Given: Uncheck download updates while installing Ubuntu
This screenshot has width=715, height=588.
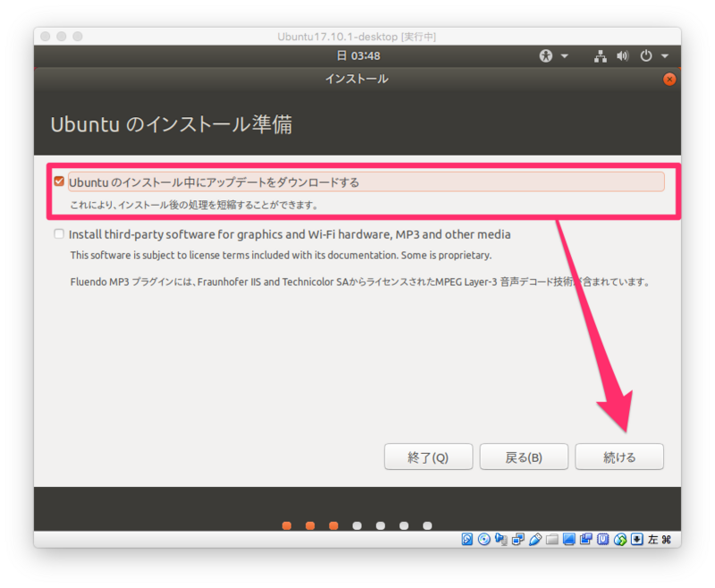Looking at the screenshot, I should pyautogui.click(x=59, y=181).
